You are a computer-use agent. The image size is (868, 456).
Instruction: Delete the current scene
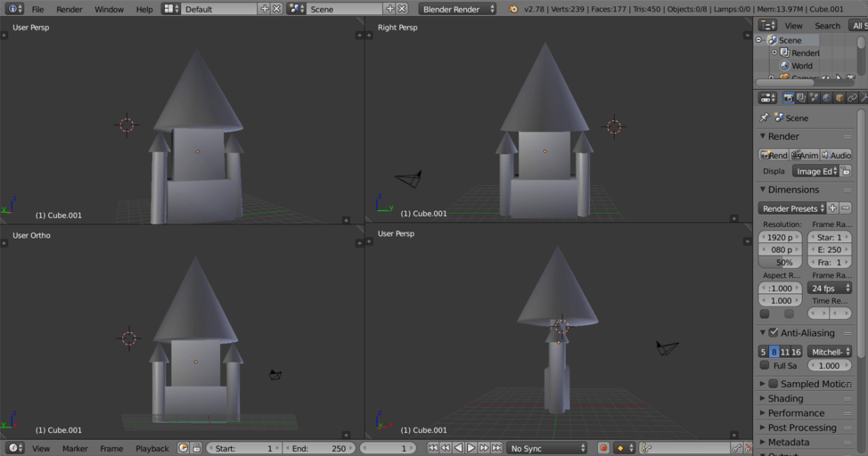coord(403,9)
